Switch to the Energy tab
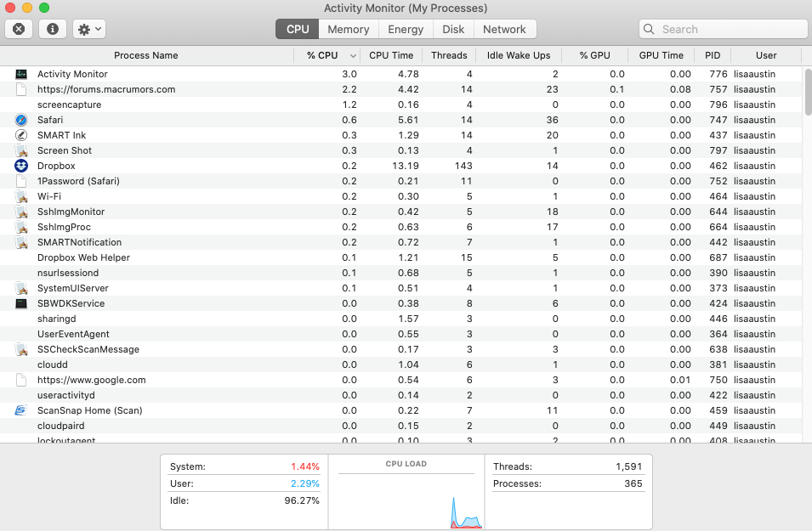This screenshot has height=531, width=812. tap(406, 29)
